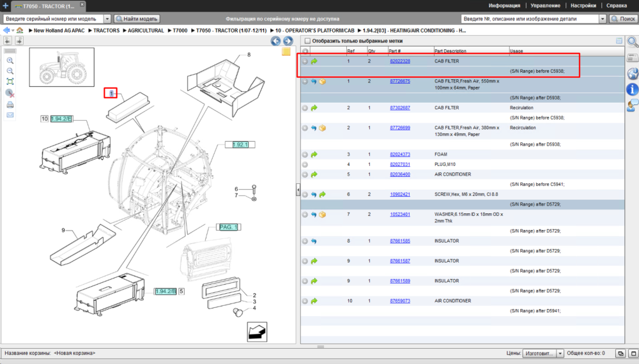
Task: Open part number 87726699 link
Action: (x=400, y=128)
